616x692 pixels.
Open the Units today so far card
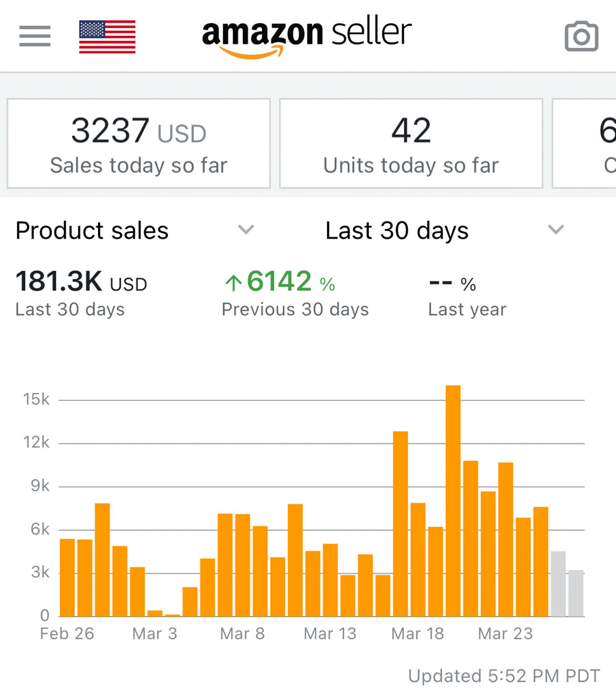tap(411, 143)
